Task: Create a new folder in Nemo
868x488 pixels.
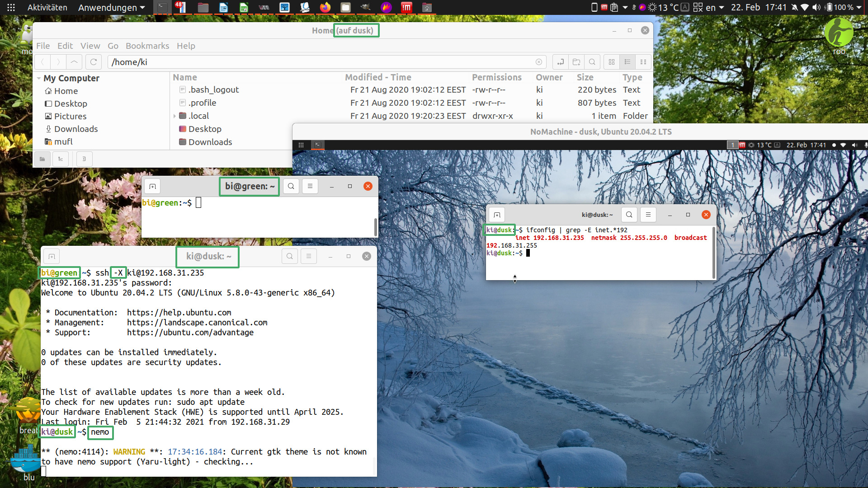Action: click(576, 62)
